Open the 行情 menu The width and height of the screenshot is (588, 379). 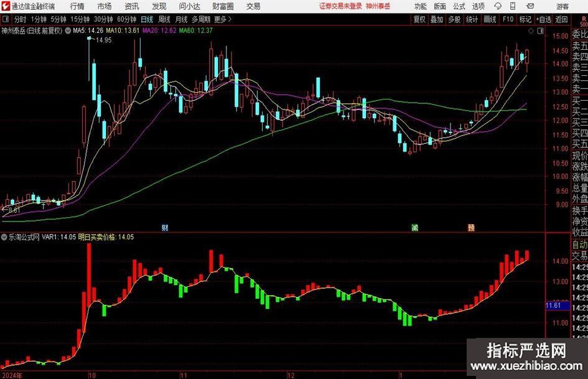point(77,6)
